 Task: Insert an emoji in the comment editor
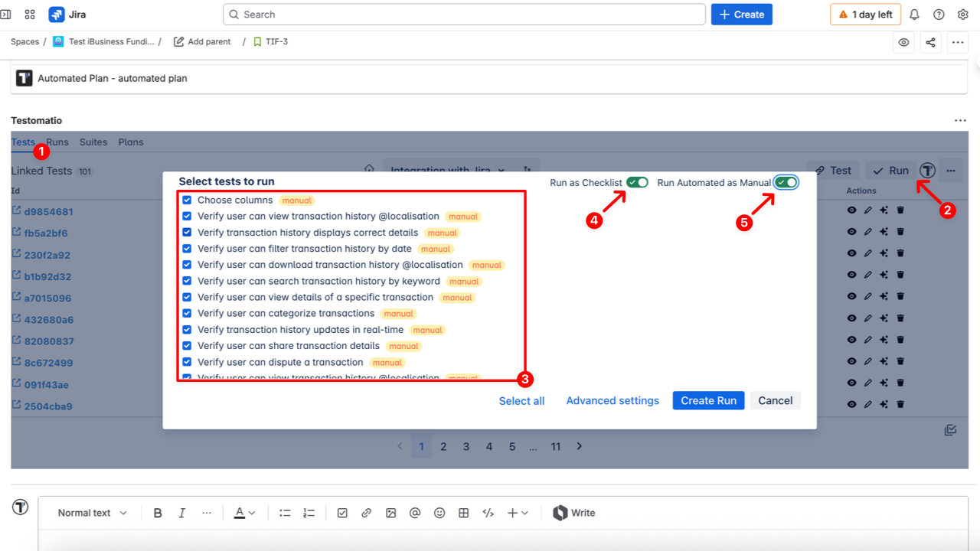(x=439, y=513)
